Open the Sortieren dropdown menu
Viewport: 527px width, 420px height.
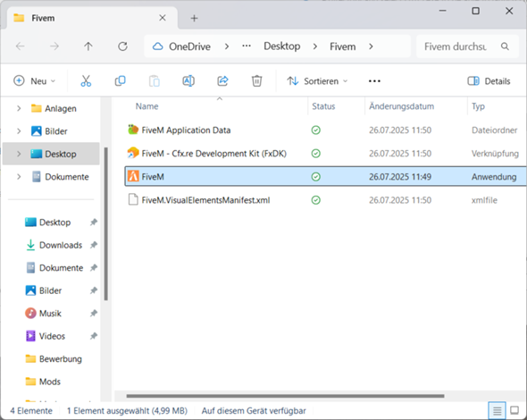(x=317, y=81)
